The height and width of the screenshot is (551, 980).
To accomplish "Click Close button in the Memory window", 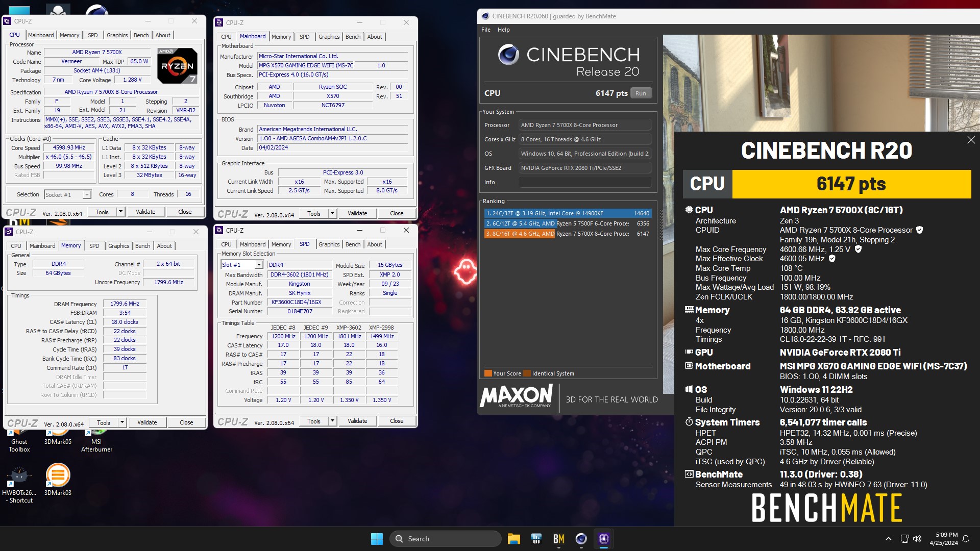I will pos(186,422).
